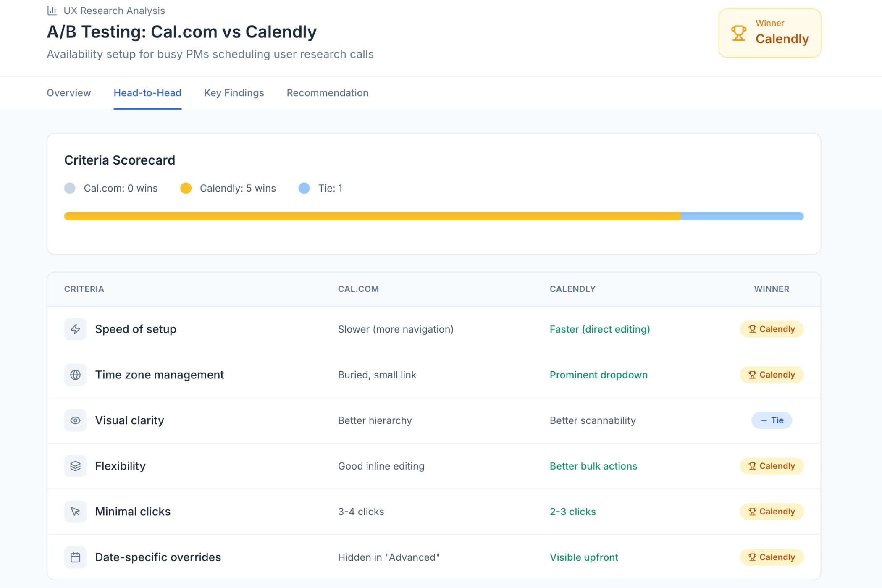The height and width of the screenshot is (588, 882).
Task: Open the Overview tab
Action: [x=68, y=93]
